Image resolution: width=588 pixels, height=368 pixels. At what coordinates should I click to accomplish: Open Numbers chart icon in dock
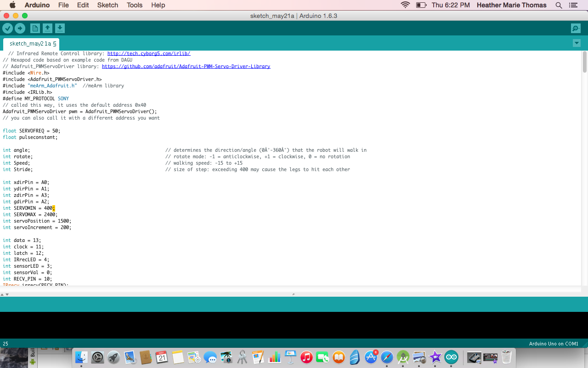pyautogui.click(x=274, y=357)
